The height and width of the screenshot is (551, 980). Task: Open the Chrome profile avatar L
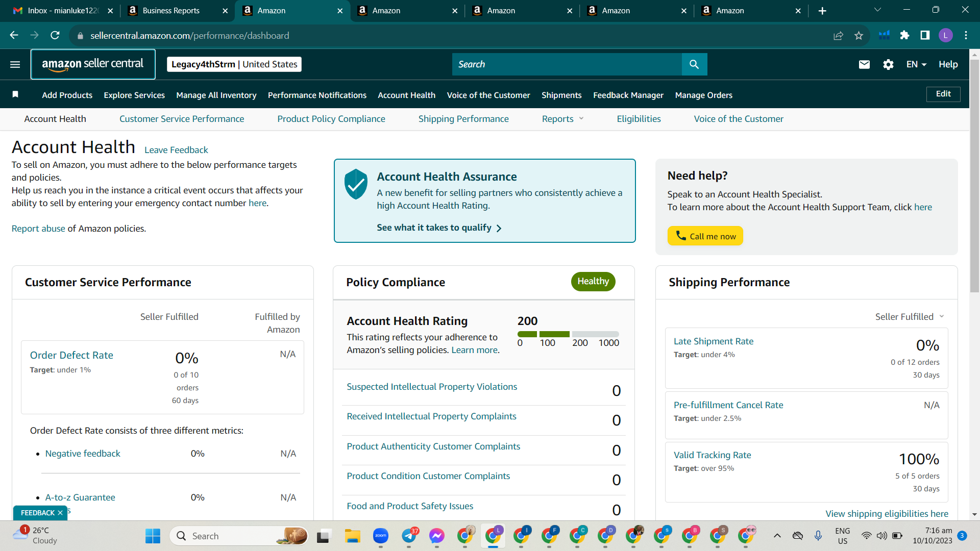point(946,35)
